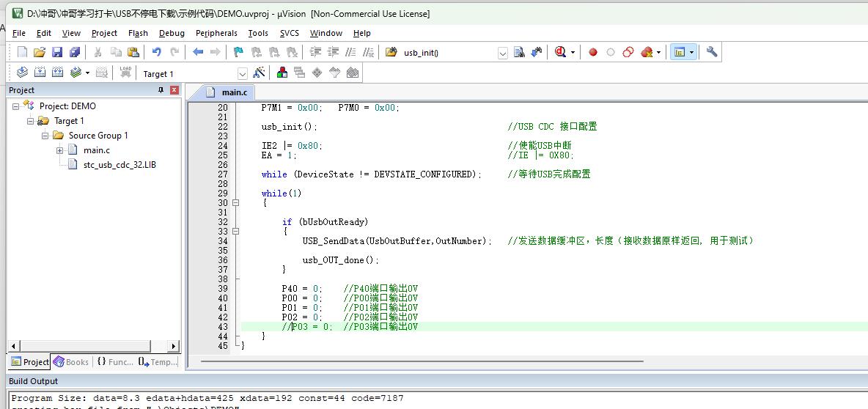Switch to the Books tab
868x409 pixels.
point(71,362)
